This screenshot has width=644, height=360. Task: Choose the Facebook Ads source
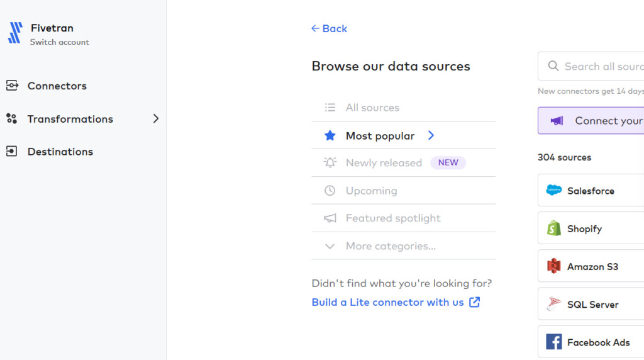(x=591, y=342)
